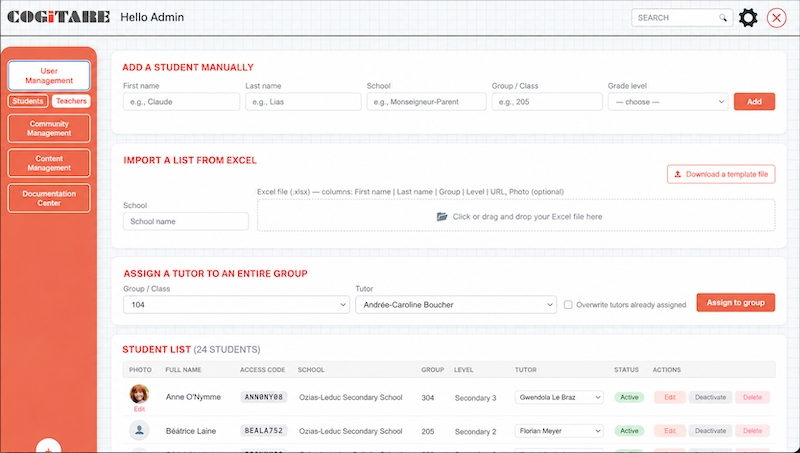Switch to the Teachers tab
Viewport: 800px width, 453px height.
point(71,101)
